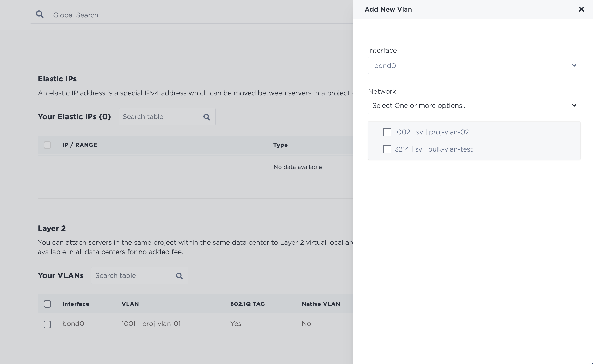
Task: Click the No value under Native VLAN
Action: tap(306, 324)
